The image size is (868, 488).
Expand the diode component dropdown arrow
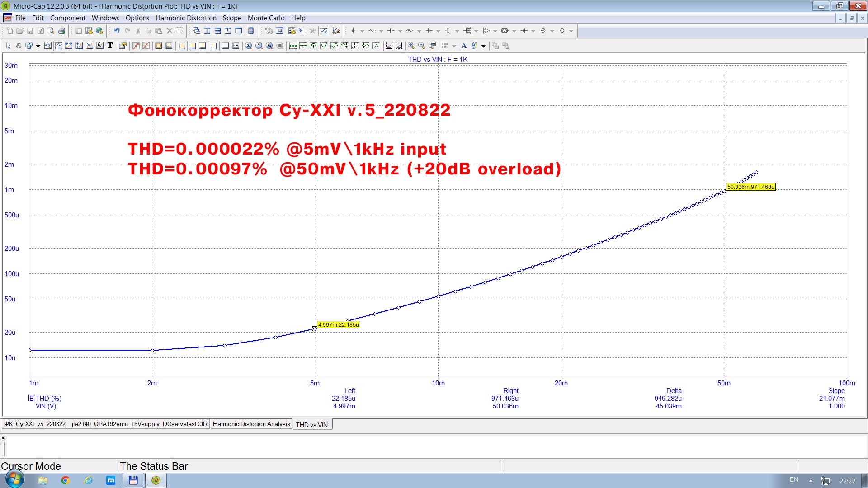[438, 31]
